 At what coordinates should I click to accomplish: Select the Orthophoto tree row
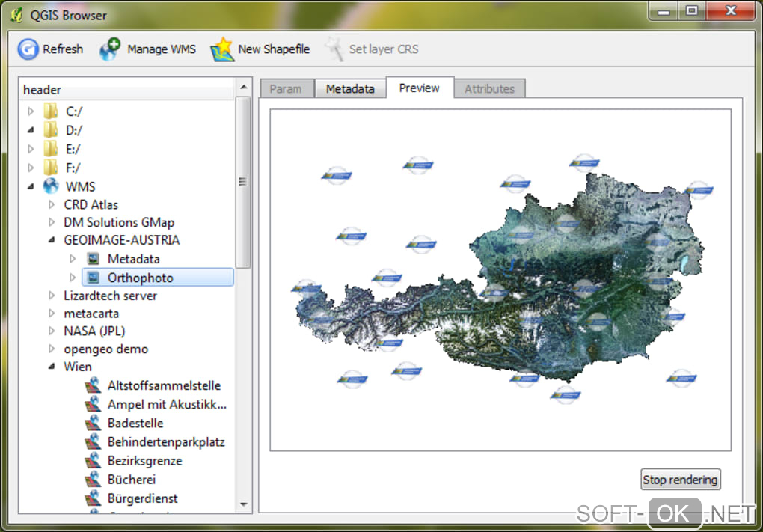(x=158, y=278)
